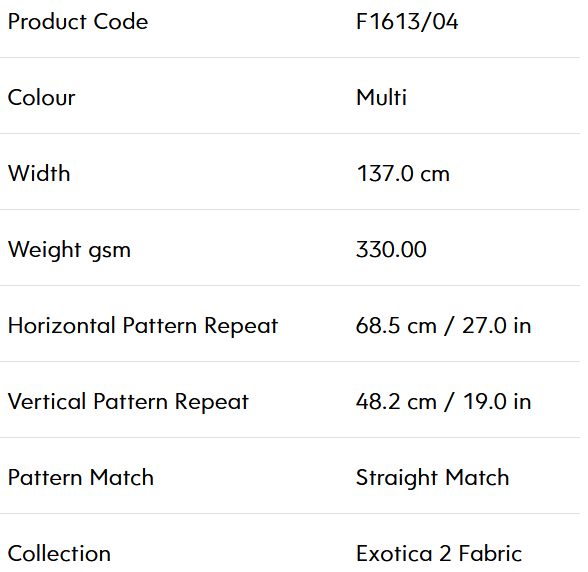Select the F1613/04 product code value

click(x=407, y=21)
